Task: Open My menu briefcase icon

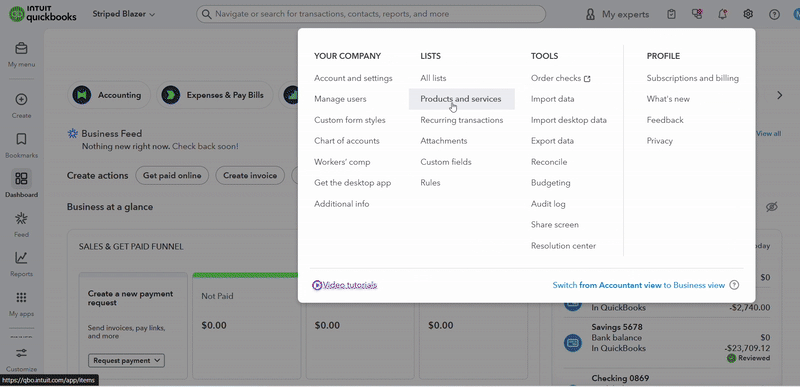Action: 21,49
